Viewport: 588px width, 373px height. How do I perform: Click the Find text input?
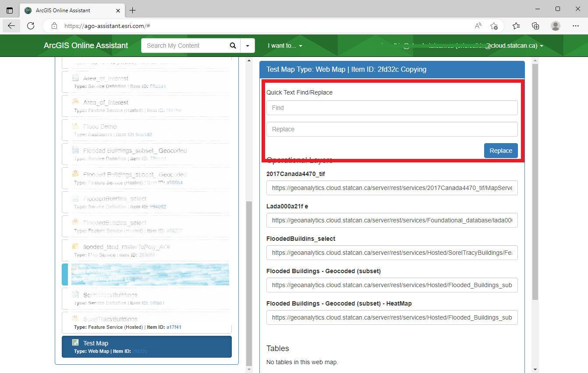click(x=392, y=108)
